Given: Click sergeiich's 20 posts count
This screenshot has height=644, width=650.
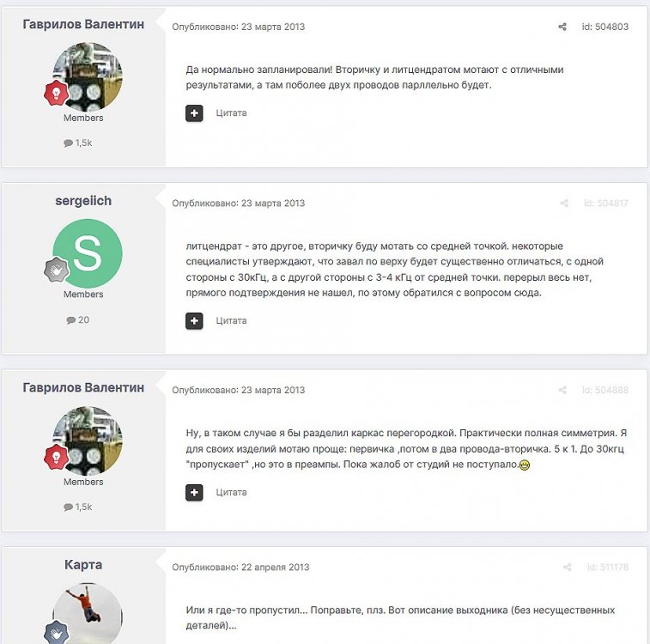Looking at the screenshot, I should 78,320.
